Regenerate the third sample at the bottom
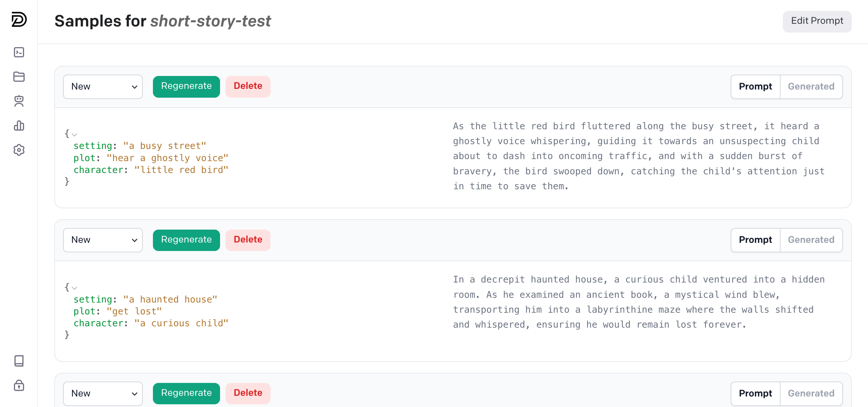Image resolution: width=868 pixels, height=407 pixels. pos(186,393)
